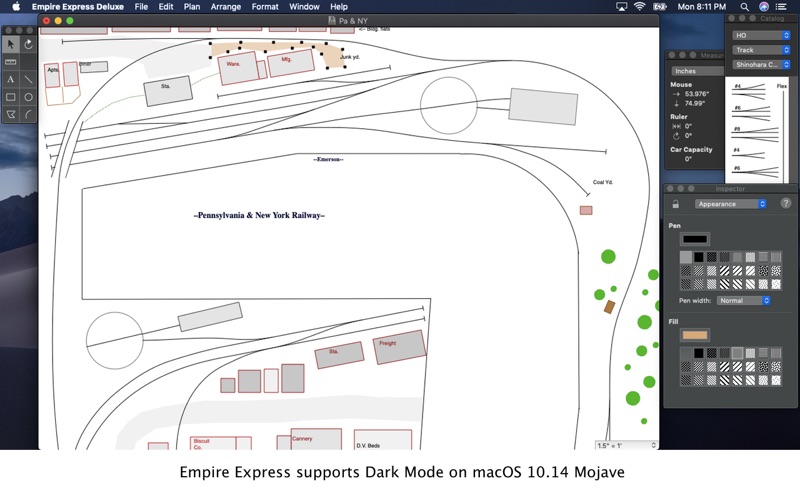
Task: Choose solid black pen pattern swatch
Action: (x=698, y=257)
